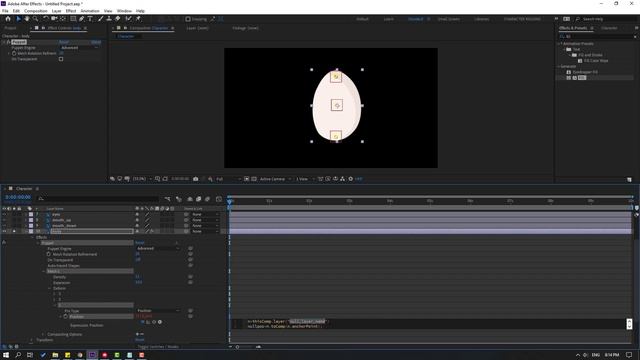This screenshot has width=640, height=360.
Task: Select the Type text tool
Action: click(90, 19)
